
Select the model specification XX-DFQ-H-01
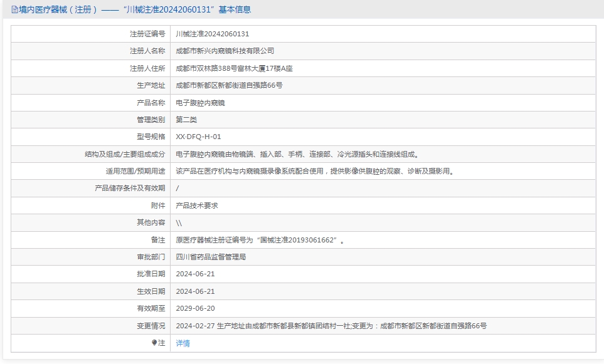point(198,137)
